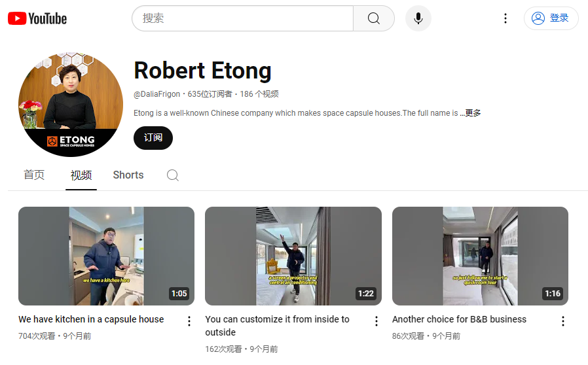Click the 1:22 duration badge
The width and height of the screenshot is (588, 365).
click(x=366, y=294)
